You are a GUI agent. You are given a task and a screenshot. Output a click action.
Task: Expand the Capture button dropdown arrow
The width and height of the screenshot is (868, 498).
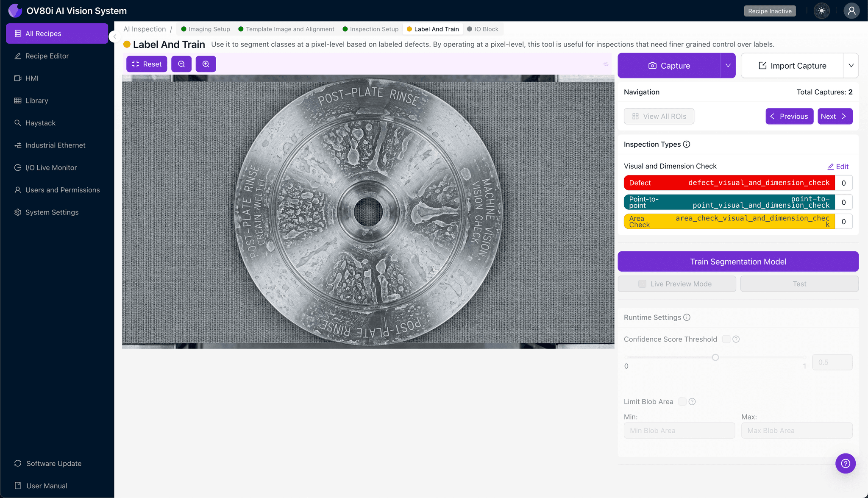pos(728,66)
